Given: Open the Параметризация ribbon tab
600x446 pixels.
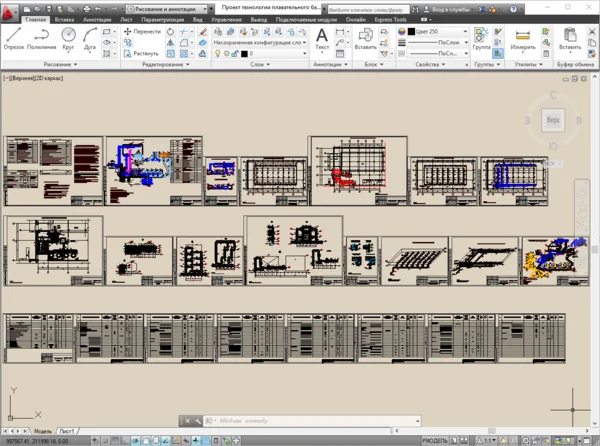Looking at the screenshot, I should click(x=162, y=20).
